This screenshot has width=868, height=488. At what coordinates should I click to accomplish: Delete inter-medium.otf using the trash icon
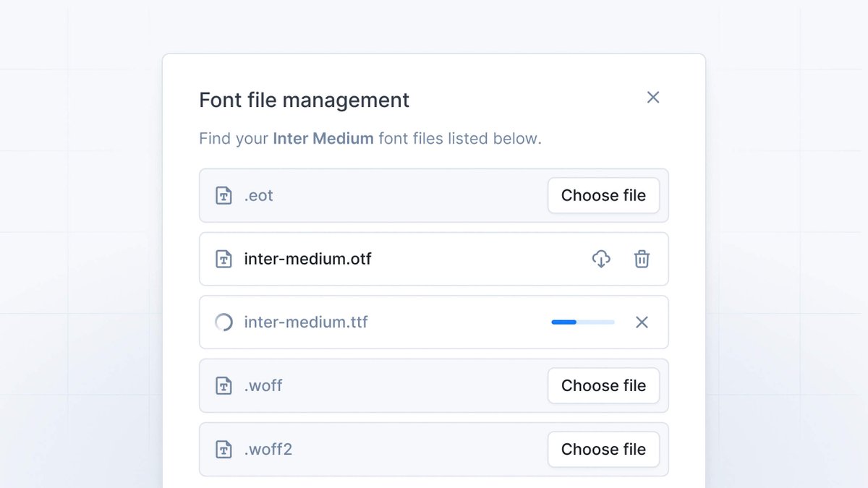(642, 259)
